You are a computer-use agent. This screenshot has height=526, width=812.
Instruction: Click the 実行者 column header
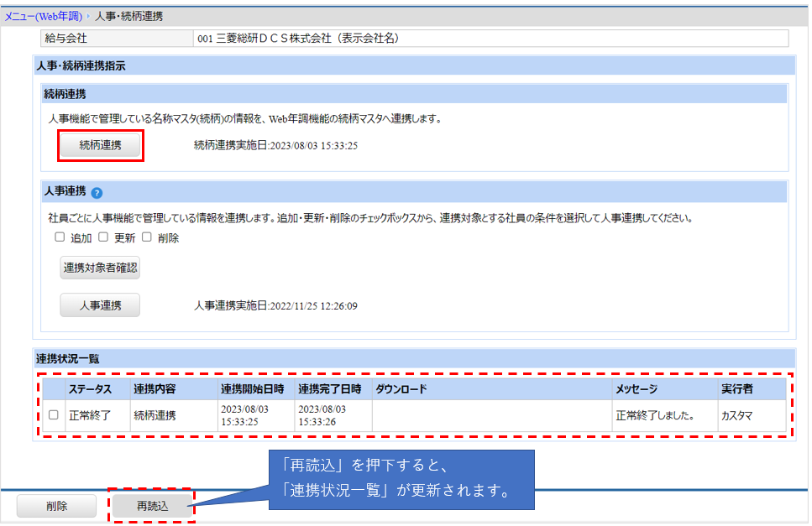pos(752,389)
